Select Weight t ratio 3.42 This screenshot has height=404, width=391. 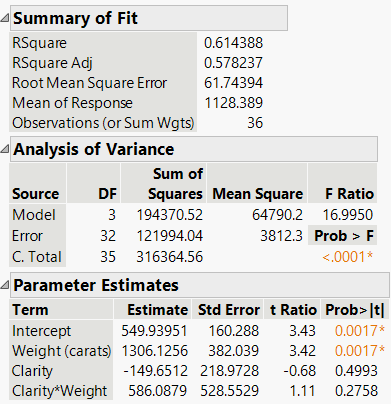point(302,351)
